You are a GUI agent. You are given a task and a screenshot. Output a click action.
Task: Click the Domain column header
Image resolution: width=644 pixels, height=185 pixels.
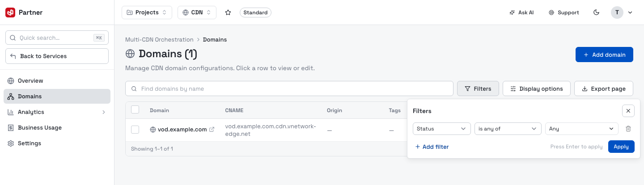159,110
